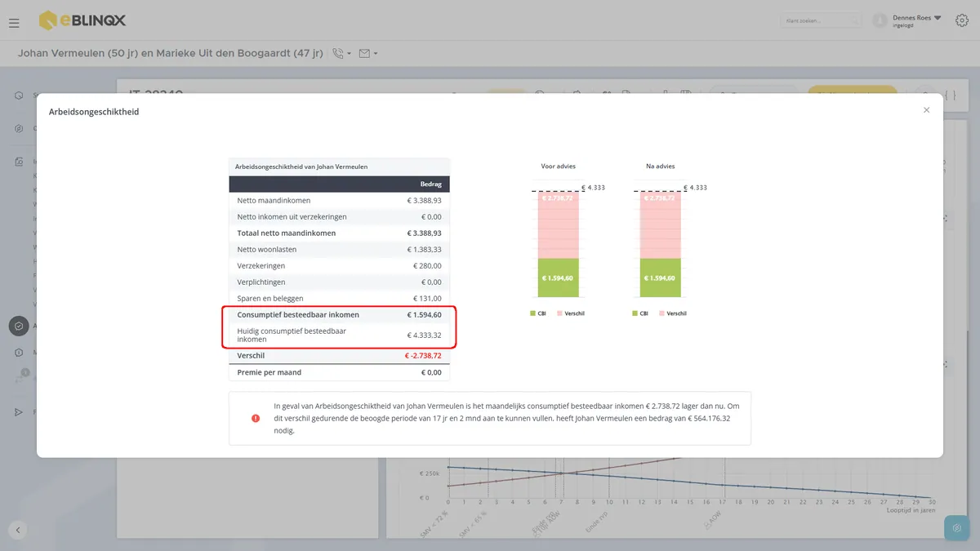
Task: Select the Verplichtingen row label
Action: (261, 282)
